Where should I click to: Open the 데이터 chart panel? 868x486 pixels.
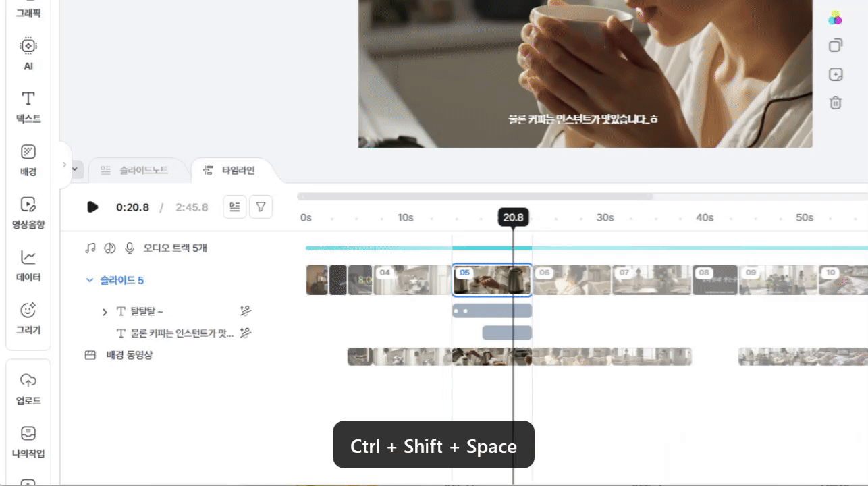28,265
